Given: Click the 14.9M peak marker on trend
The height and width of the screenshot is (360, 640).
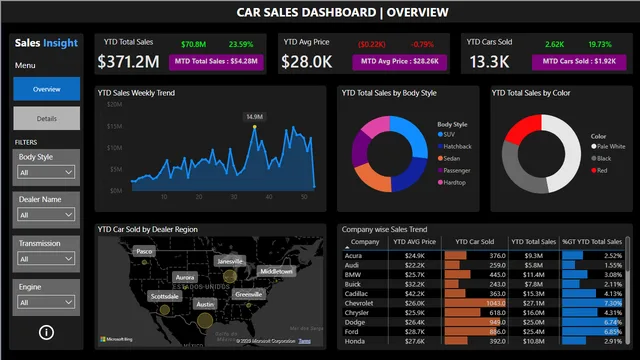Looking at the screenshot, I should pos(255,127).
